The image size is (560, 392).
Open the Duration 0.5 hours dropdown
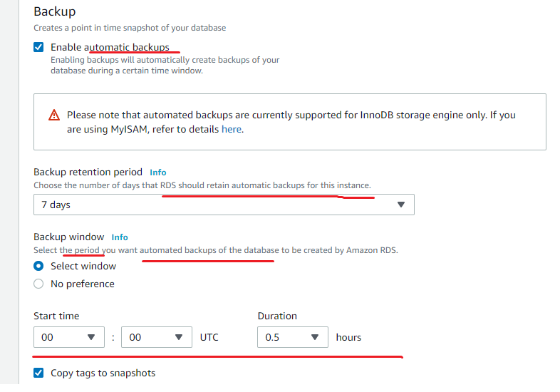(292, 337)
